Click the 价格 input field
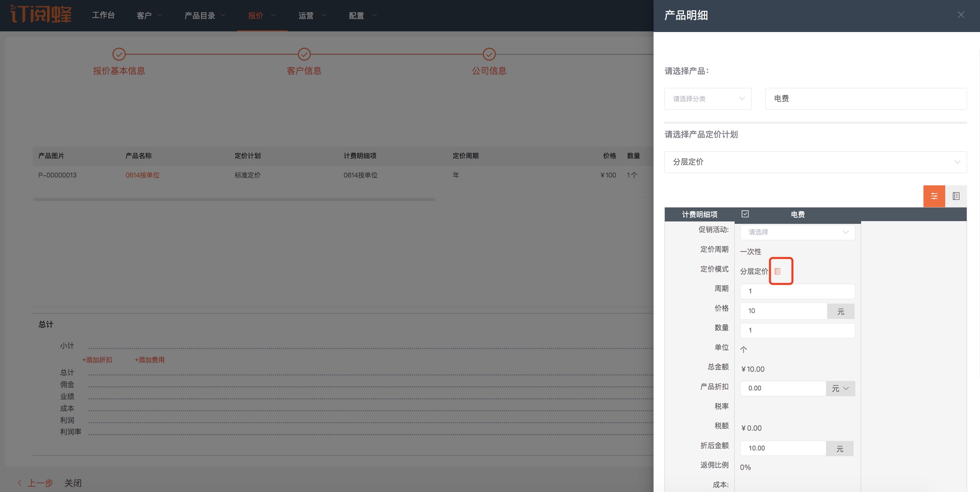This screenshot has height=492, width=980. [x=783, y=311]
